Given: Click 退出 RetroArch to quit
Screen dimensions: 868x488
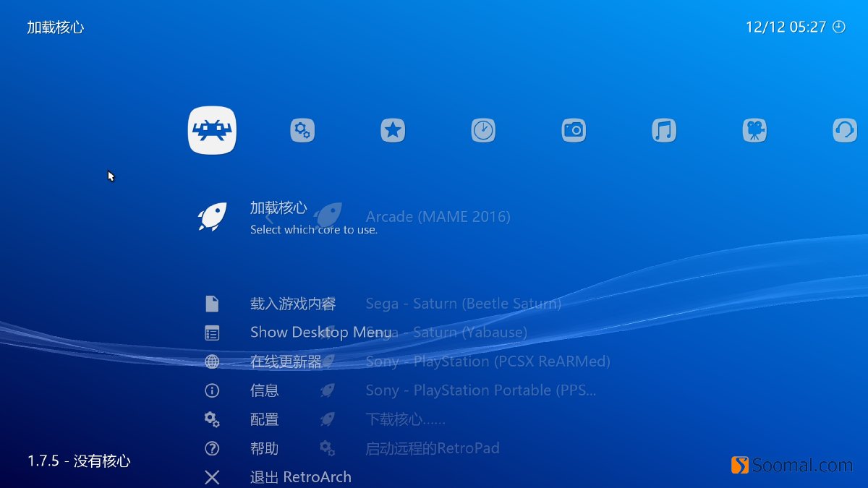Looking at the screenshot, I should pos(299,477).
